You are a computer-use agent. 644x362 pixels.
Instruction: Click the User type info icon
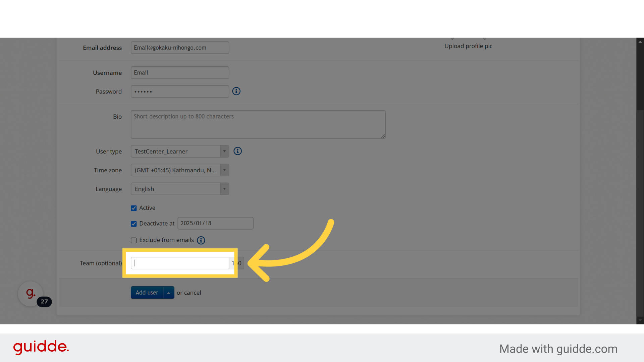(237, 151)
